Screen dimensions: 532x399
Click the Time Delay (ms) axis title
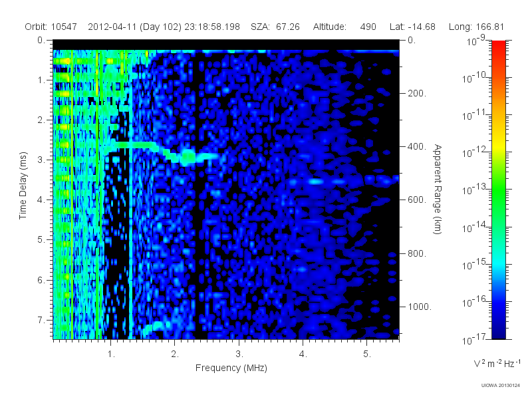(x=23, y=186)
